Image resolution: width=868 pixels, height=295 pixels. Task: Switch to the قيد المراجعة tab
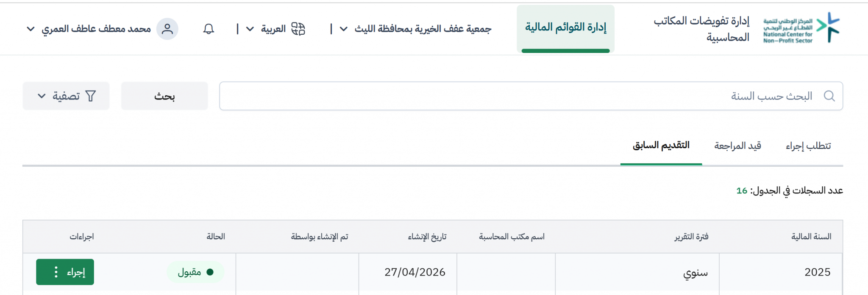[737, 146]
